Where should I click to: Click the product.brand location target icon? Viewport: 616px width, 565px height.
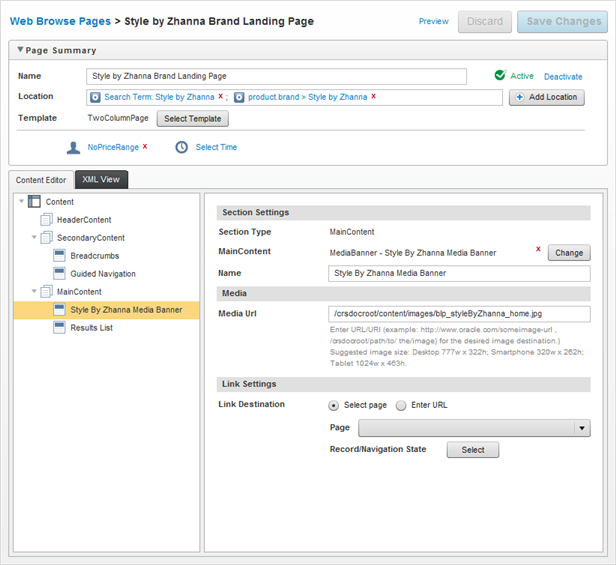pyautogui.click(x=239, y=97)
